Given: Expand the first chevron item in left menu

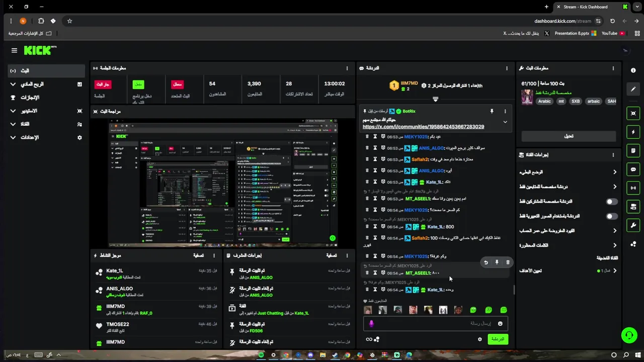Looking at the screenshot, I should click(x=13, y=84).
